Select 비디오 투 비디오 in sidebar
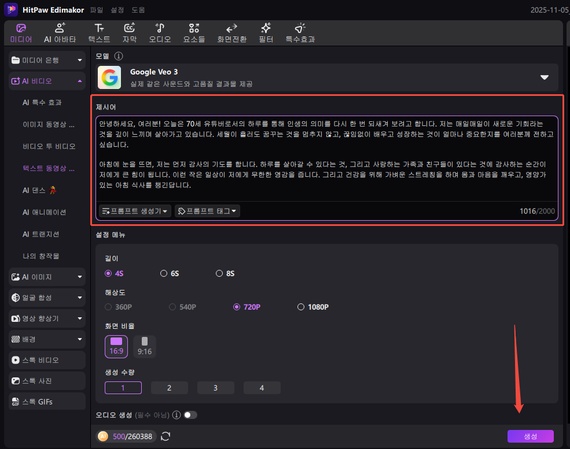 click(x=49, y=147)
